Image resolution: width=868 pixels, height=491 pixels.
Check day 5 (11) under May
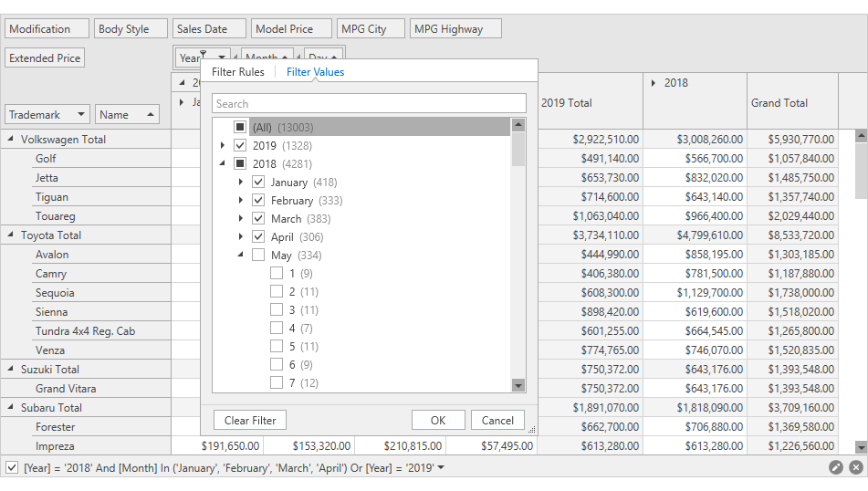click(x=277, y=346)
